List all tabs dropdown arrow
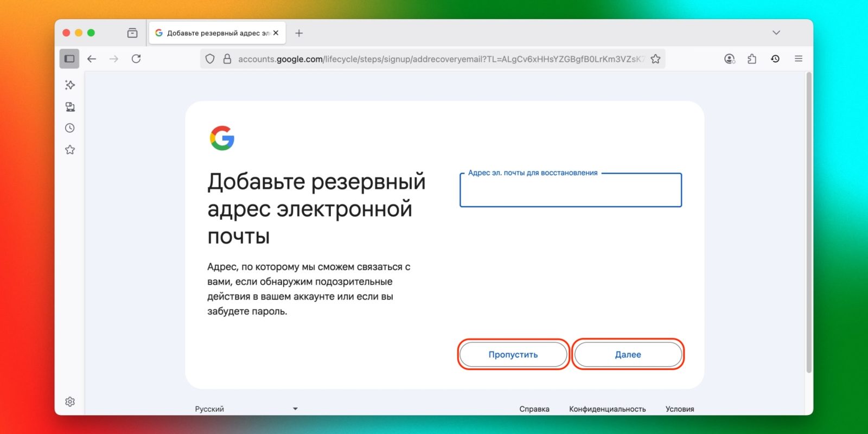 (776, 33)
